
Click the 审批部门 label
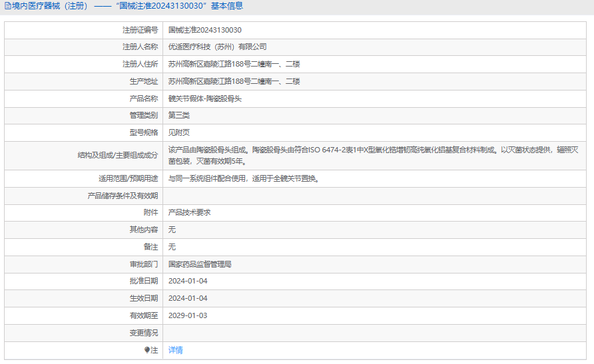(144, 264)
